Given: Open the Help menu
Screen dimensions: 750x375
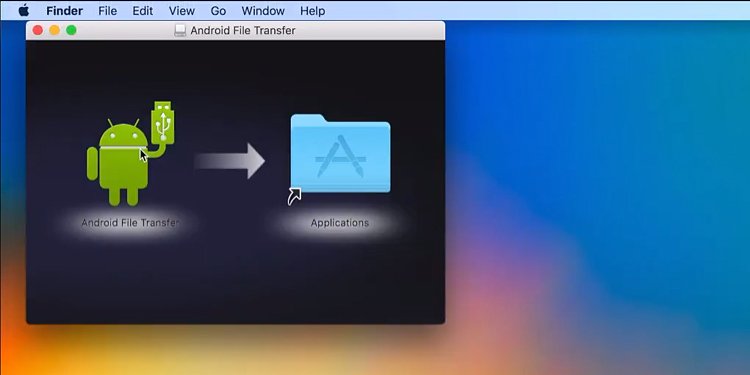Looking at the screenshot, I should click(x=313, y=11).
